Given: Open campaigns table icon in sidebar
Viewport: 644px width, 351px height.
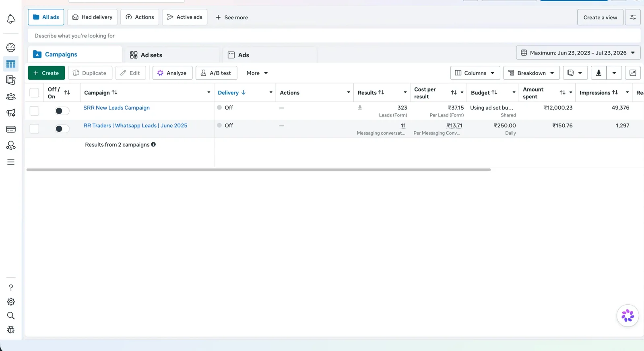Looking at the screenshot, I should [x=11, y=64].
